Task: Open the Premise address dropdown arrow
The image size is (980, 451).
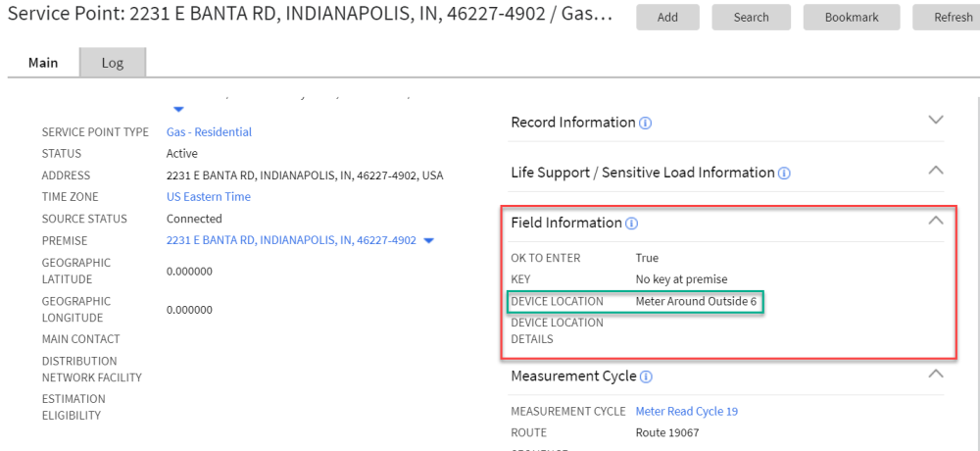Action: coord(429,241)
